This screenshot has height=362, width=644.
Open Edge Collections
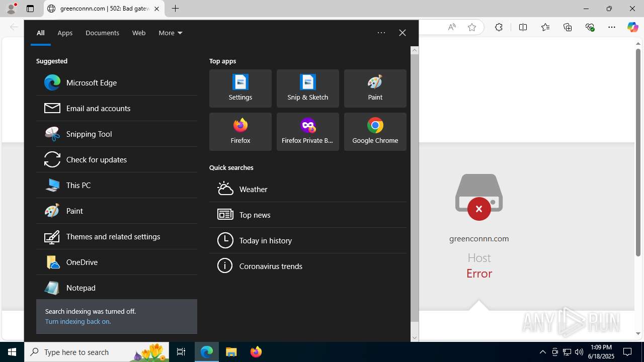pos(568,27)
